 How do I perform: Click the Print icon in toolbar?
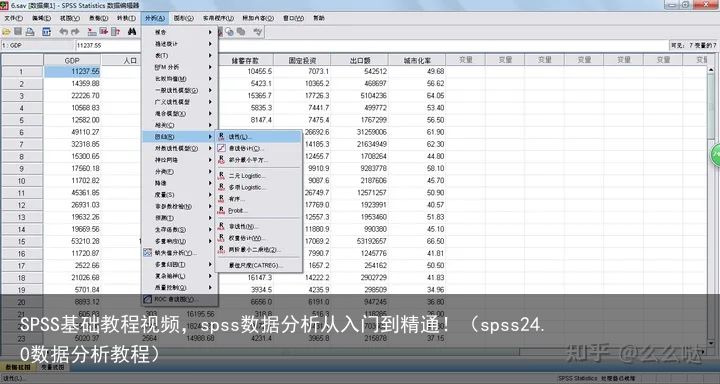(x=30, y=32)
